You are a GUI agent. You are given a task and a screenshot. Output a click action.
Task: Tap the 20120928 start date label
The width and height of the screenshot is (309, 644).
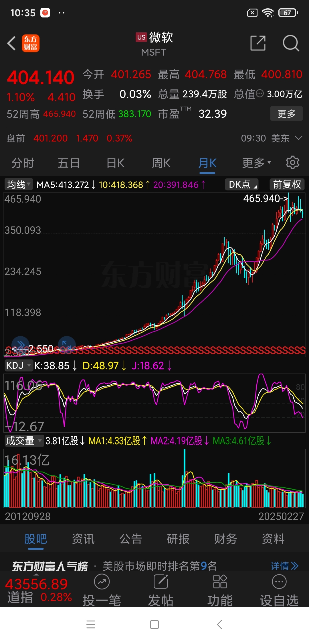[x=28, y=516]
